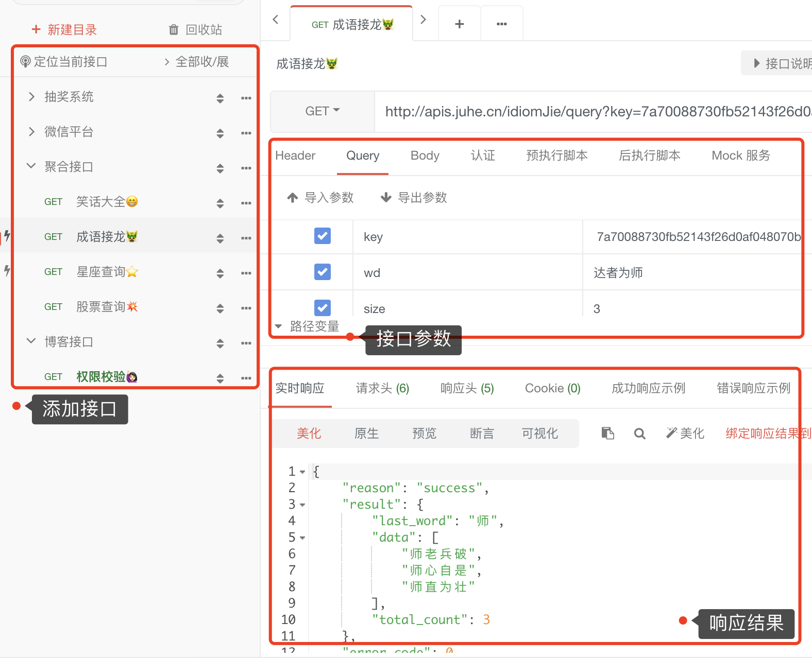Select the 断言 response view

(482, 434)
